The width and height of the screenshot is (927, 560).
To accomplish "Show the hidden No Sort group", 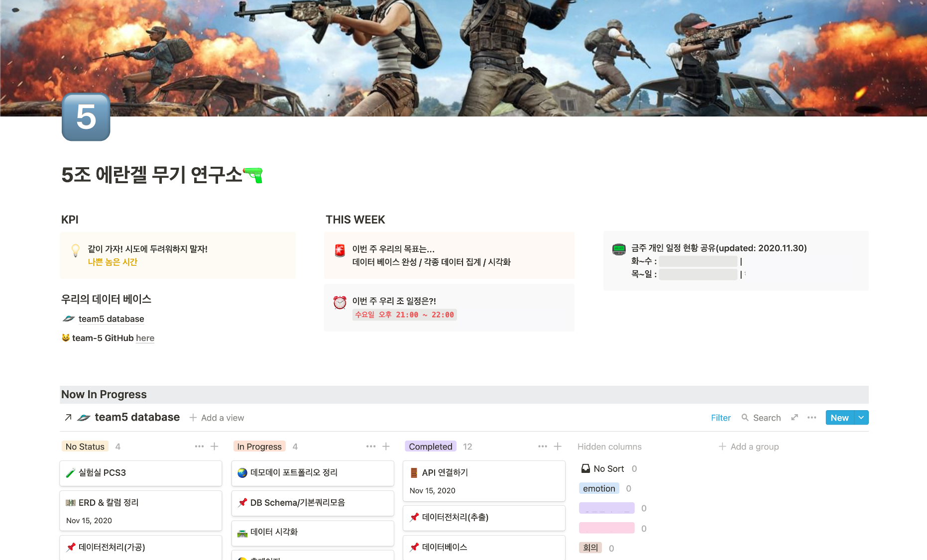I will tap(609, 468).
